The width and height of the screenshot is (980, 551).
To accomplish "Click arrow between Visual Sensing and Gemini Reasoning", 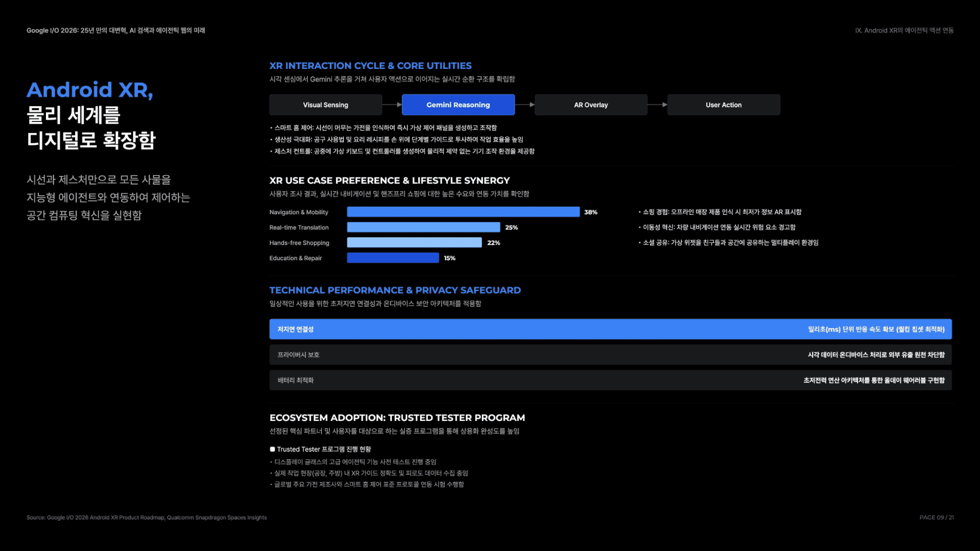I will coord(392,105).
